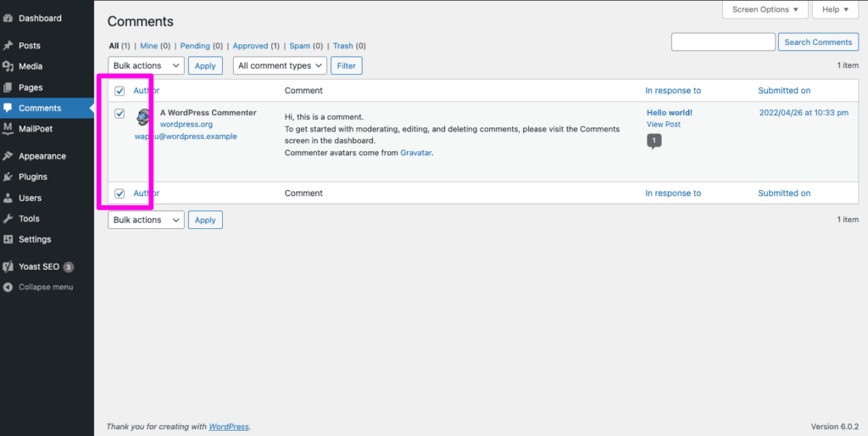Open Posts in the sidebar menu

coord(30,46)
